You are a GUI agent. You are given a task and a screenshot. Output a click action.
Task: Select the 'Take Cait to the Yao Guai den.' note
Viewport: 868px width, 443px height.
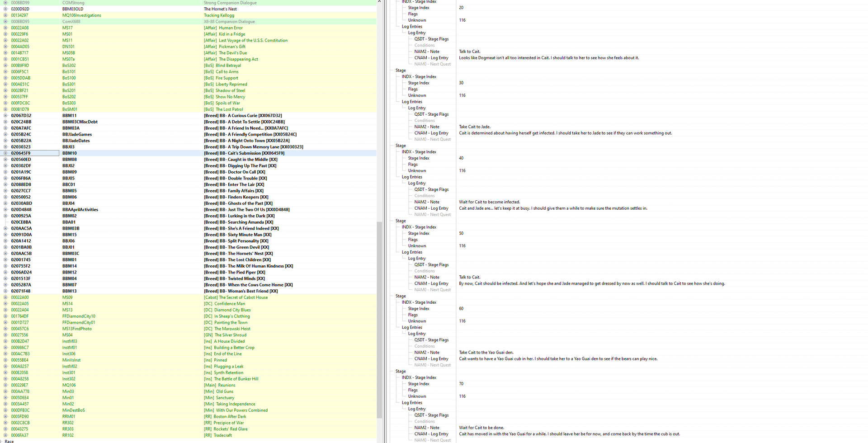click(x=486, y=353)
